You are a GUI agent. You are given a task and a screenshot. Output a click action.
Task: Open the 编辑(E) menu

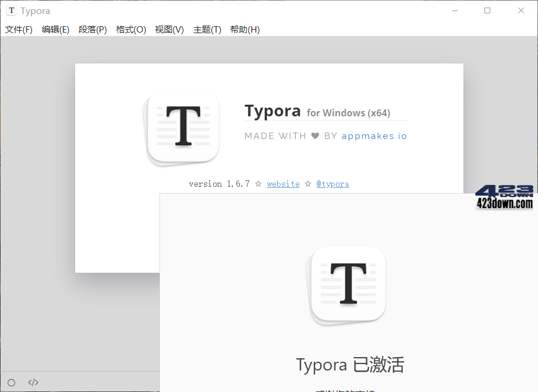55,29
